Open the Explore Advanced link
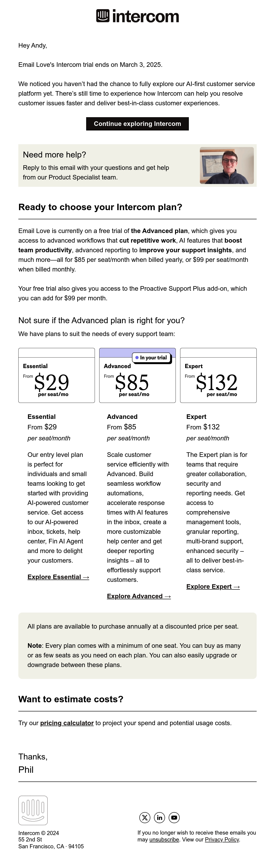Viewport: 275px width, 868px height. [x=139, y=596]
